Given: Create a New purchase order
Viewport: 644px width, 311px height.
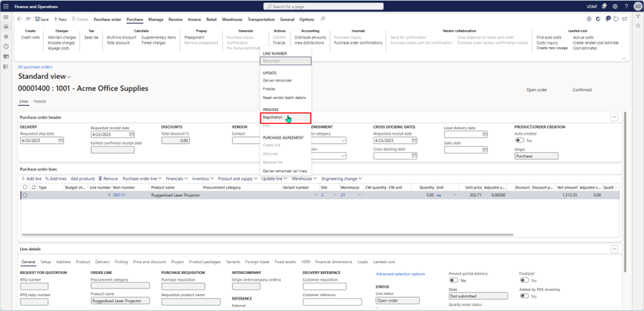Looking at the screenshot, I should point(60,19).
